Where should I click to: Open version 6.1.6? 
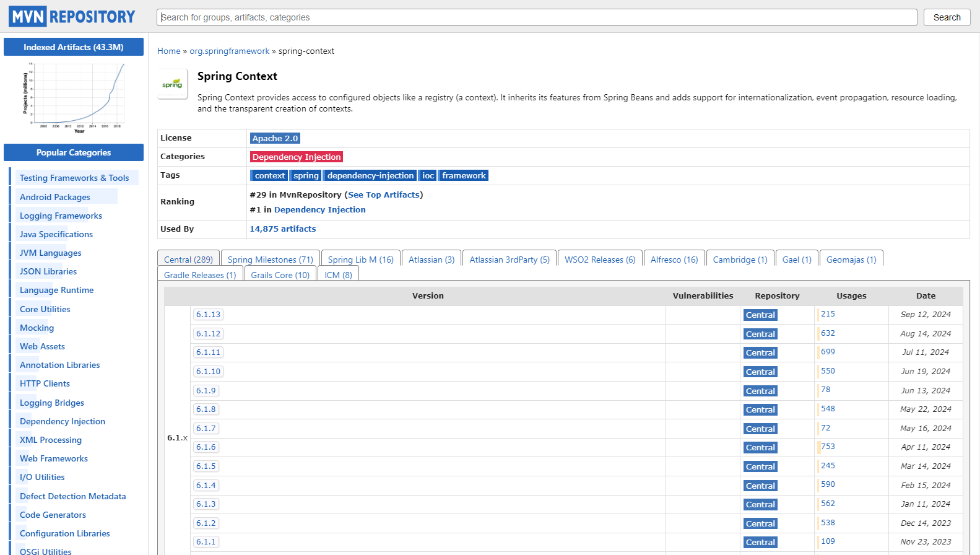[x=206, y=447]
